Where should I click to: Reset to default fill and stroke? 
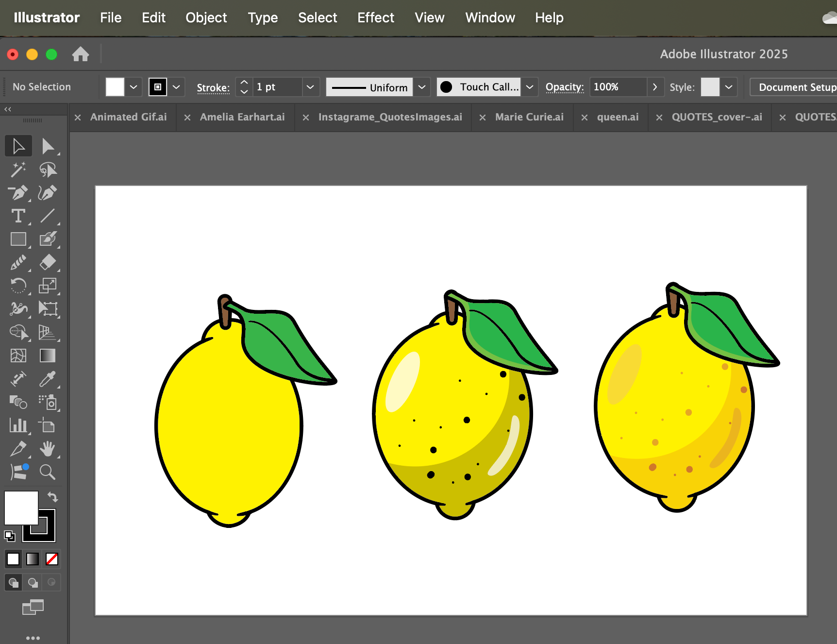[10, 536]
